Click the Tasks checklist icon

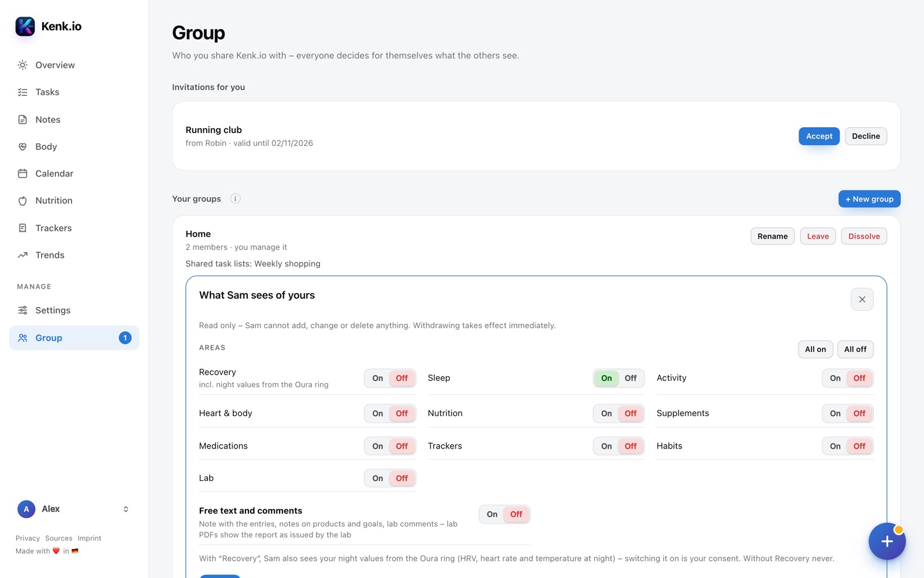23,92
